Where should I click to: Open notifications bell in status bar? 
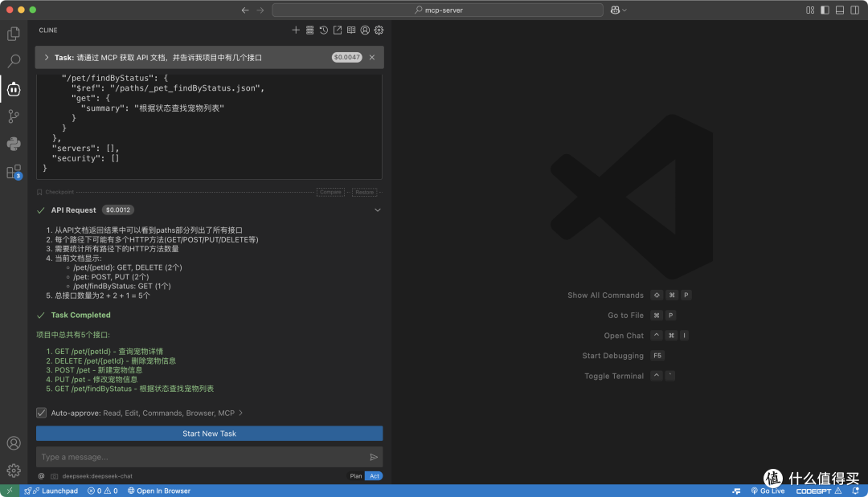point(856,491)
